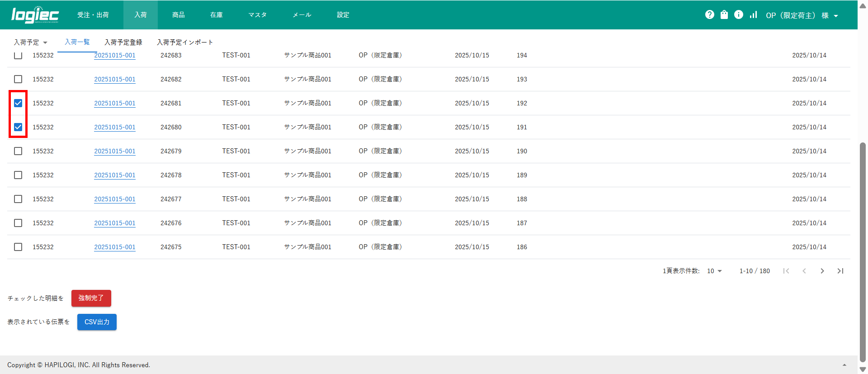The image size is (868, 374).
Task: Open the bar chart statistics icon
Action: pyautogui.click(x=753, y=15)
